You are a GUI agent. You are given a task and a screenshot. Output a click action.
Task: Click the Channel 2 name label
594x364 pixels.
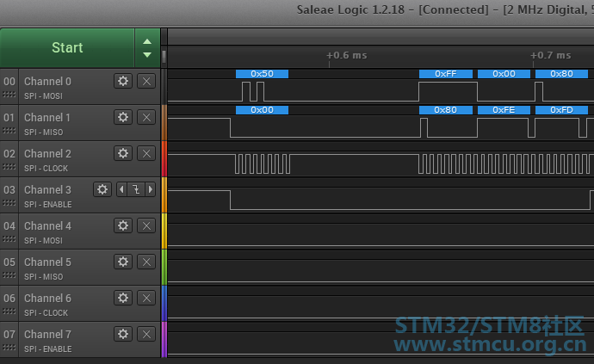[x=47, y=154]
